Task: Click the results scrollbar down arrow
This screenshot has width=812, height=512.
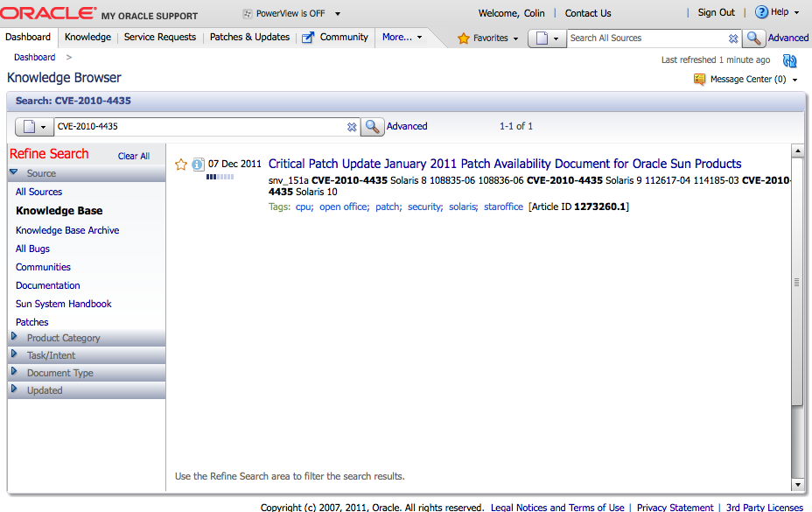Action: pyautogui.click(x=797, y=485)
